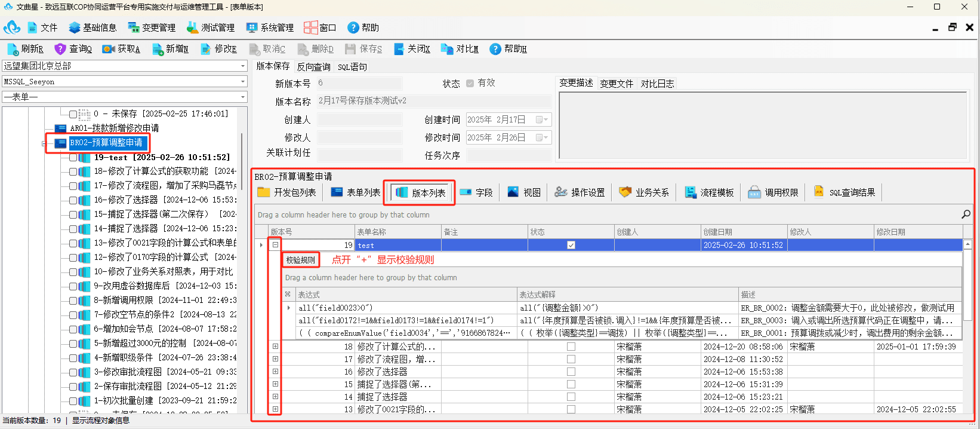The height and width of the screenshot is (429, 980).
Task: Open 开发包列表 folder icon tab
Action: click(x=263, y=192)
